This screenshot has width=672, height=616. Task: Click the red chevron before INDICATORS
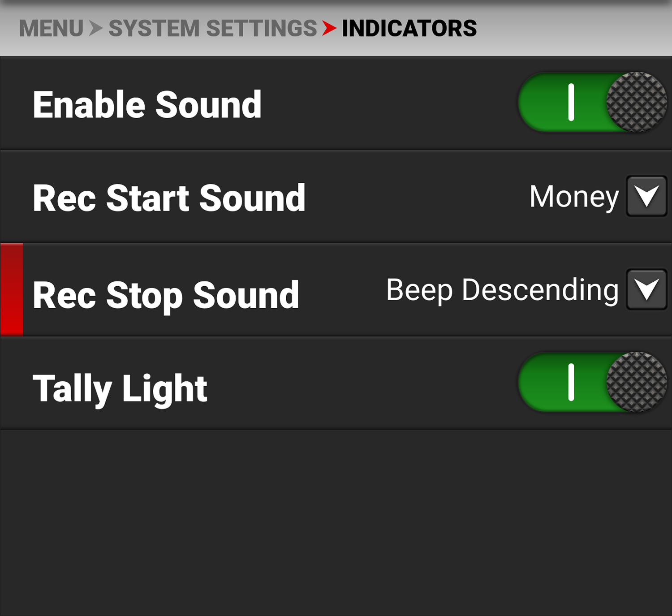coord(329,28)
